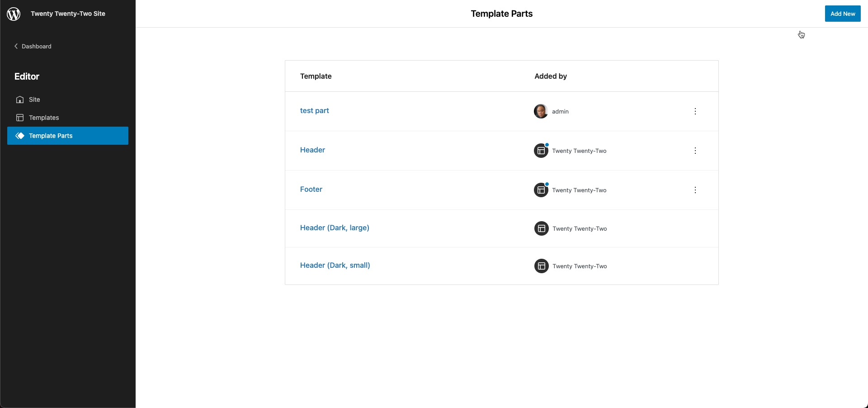Click the back chevron next to Dashboard
Screen dimensions: 868x408
pyautogui.click(x=16, y=46)
